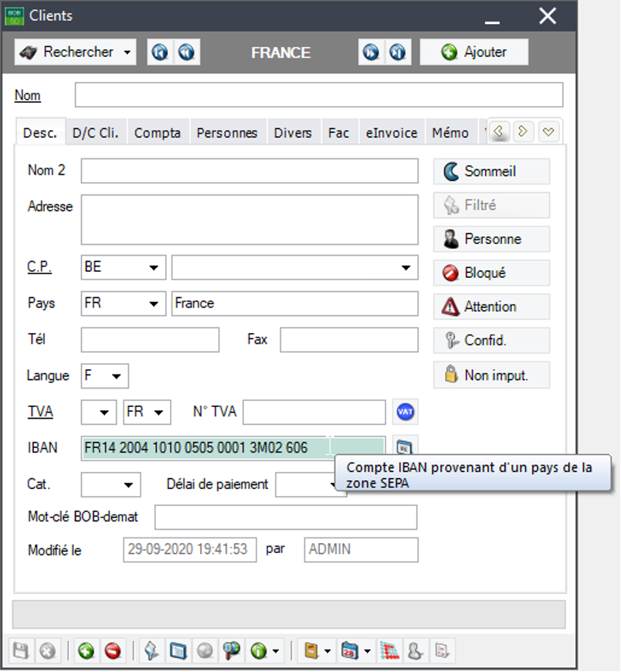Toggle the Non imput. lock button

click(x=491, y=375)
